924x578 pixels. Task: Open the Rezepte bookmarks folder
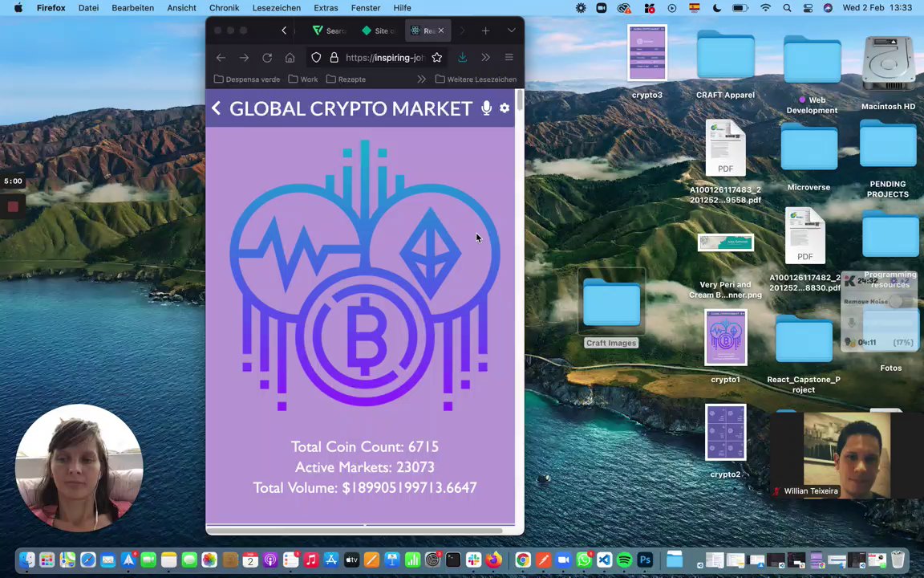click(346, 79)
